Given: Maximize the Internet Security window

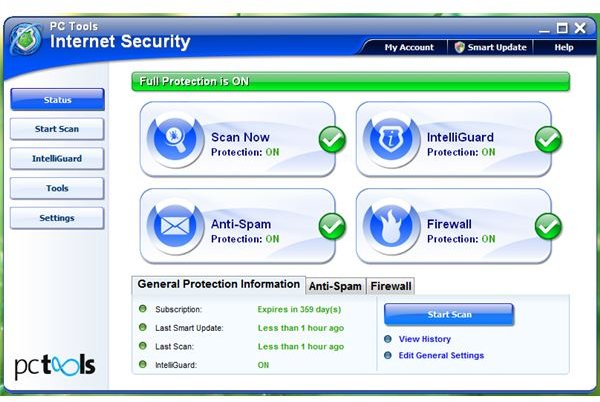Looking at the screenshot, I should point(562,28).
